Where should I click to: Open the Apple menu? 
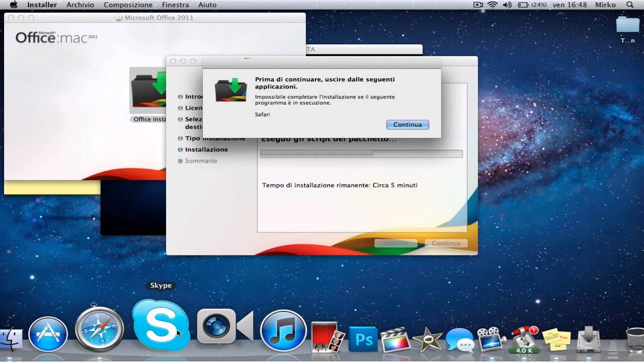click(13, 5)
